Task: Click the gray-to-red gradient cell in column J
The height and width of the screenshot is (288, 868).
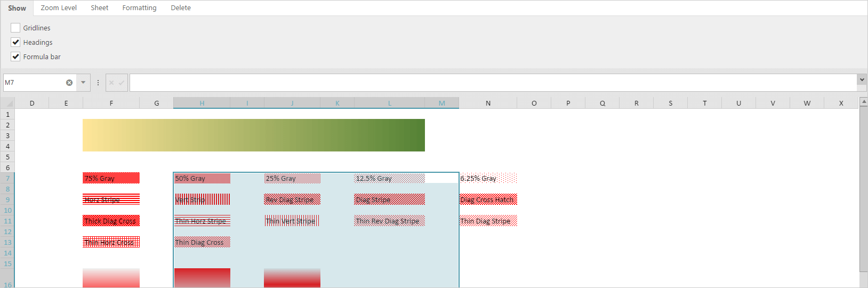Action: coord(292,278)
